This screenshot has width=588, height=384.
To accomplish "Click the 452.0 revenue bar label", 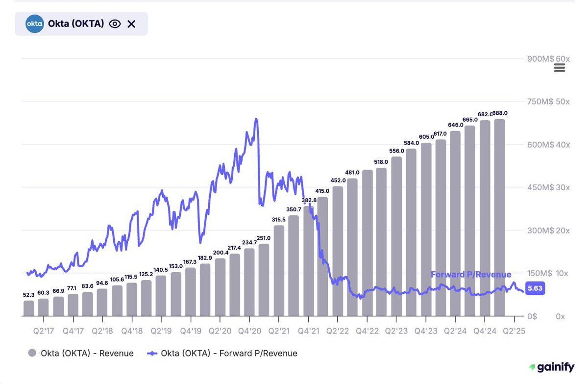I will pos(338,180).
